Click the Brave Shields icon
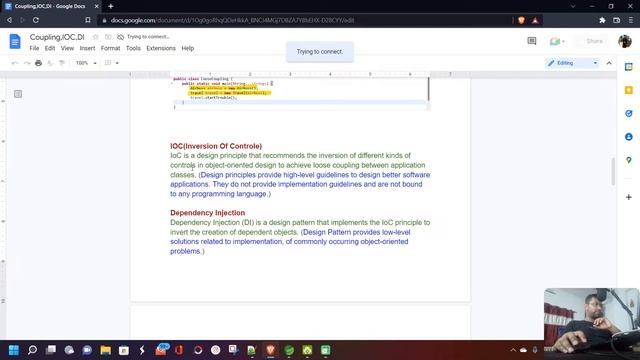This screenshot has width=640, height=360. [521, 20]
